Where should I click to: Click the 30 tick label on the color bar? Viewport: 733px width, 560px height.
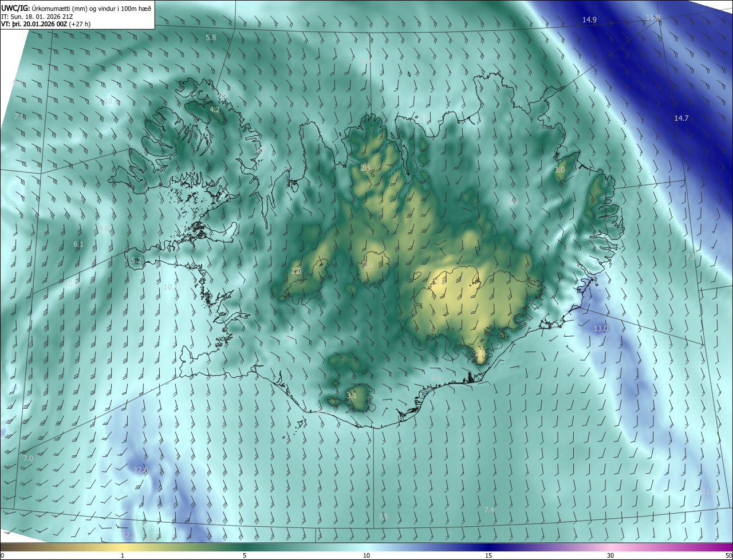click(610, 555)
